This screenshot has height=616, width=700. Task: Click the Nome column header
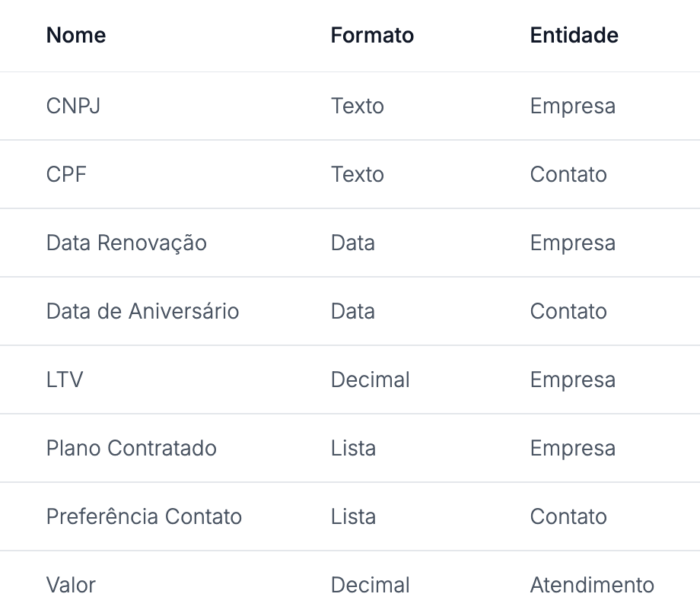click(76, 35)
